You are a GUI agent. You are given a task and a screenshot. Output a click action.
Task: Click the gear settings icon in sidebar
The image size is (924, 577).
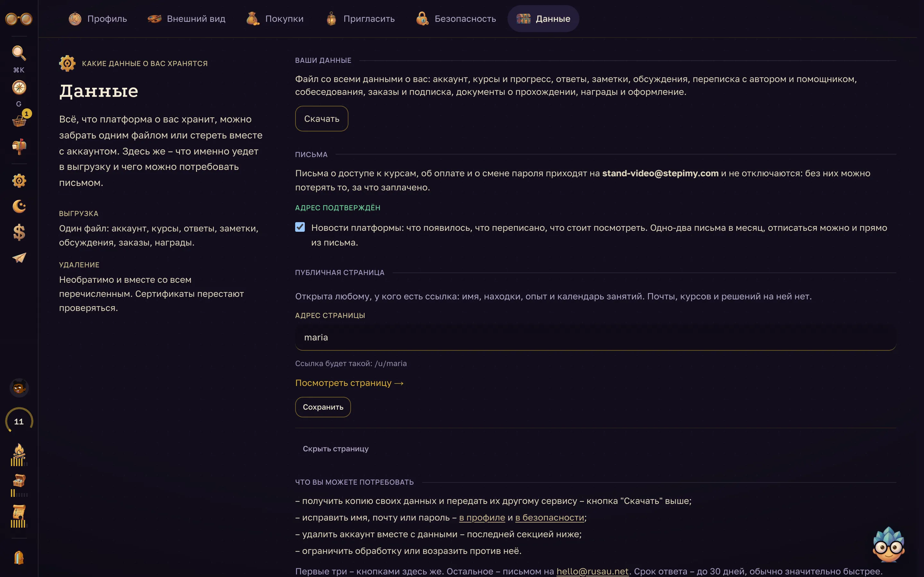(x=19, y=180)
